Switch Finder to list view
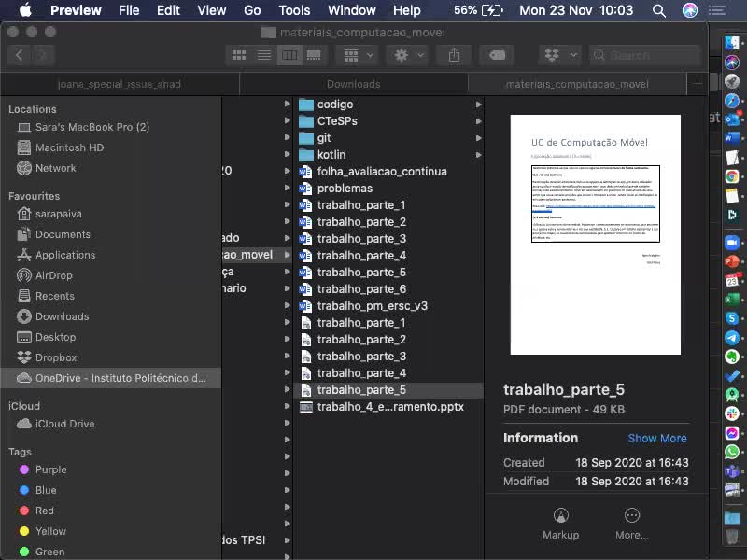Viewport: 747px width, 560px height. pyautogui.click(x=264, y=55)
